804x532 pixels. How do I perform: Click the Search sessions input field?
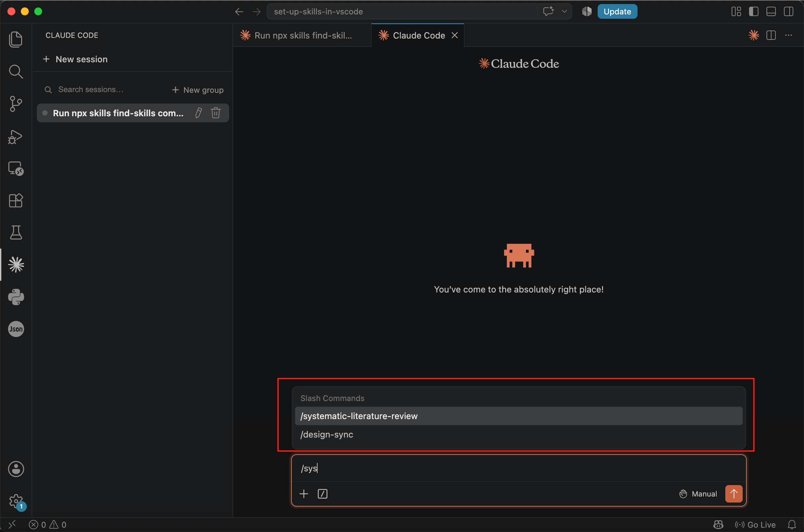(105, 89)
